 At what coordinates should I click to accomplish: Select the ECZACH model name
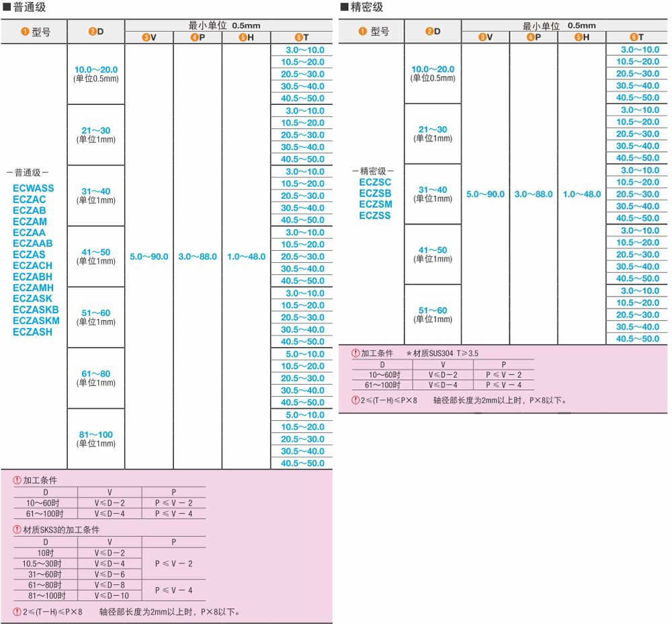(32, 266)
